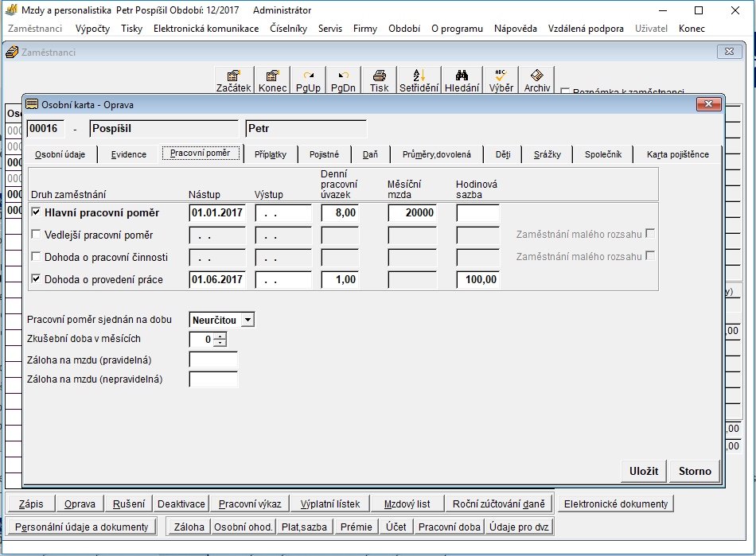Increase Zkušební doba months value
756x556 pixels.
[220, 336]
